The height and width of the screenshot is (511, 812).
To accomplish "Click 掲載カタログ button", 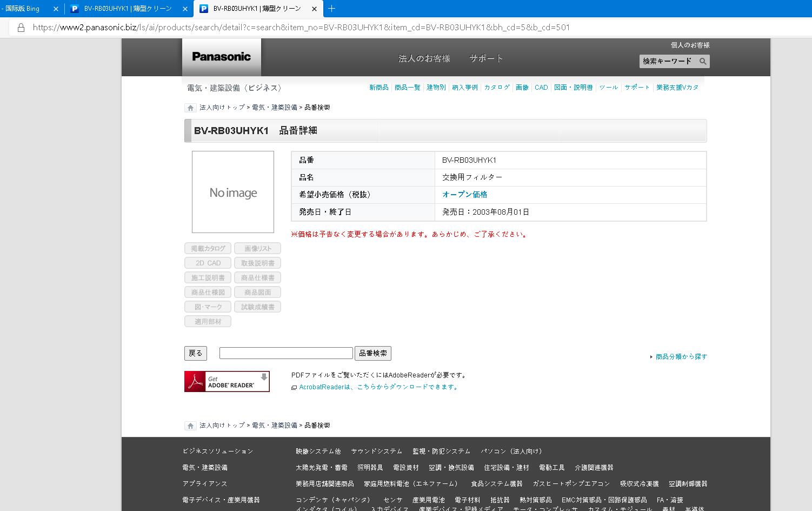I will [208, 248].
